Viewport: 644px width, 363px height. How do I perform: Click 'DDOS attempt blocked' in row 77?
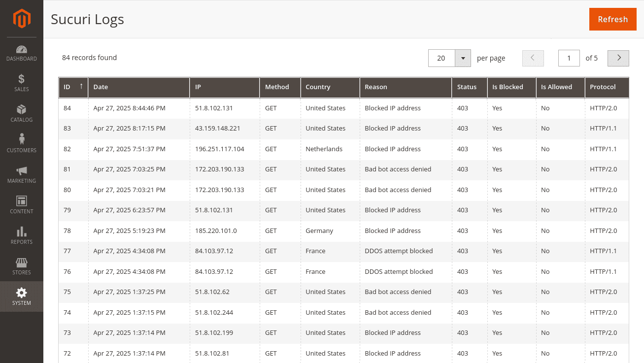[399, 251]
